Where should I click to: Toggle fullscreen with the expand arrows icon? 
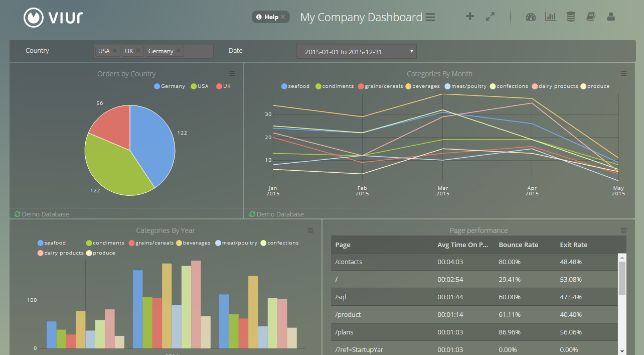491,17
